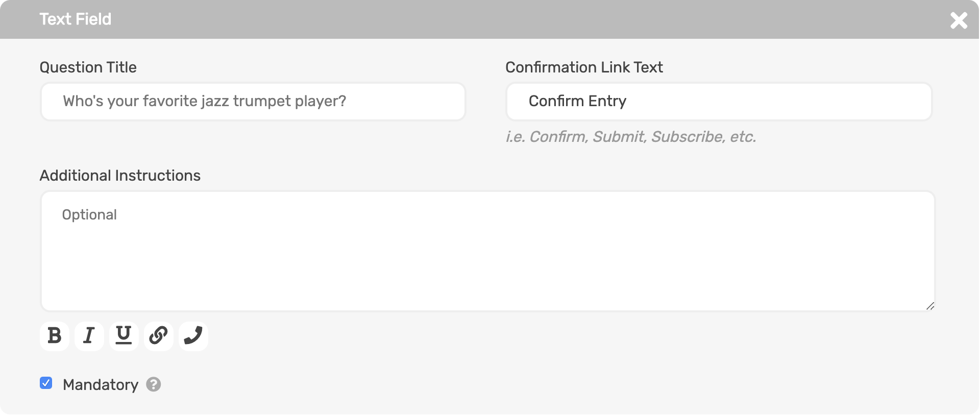Click the Text Field dialog title

(x=75, y=19)
